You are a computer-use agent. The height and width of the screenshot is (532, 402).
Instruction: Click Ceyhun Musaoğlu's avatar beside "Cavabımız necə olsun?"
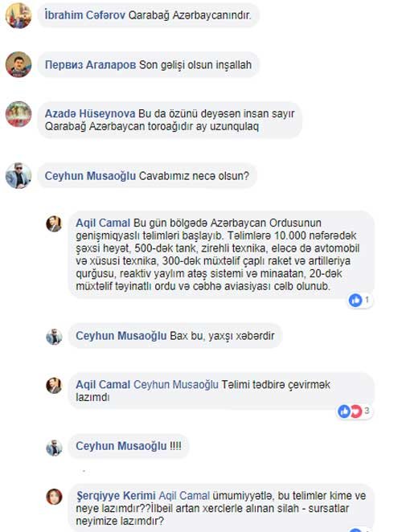(x=18, y=176)
